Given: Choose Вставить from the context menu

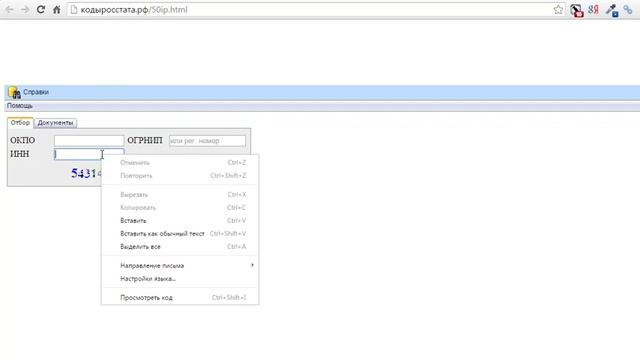Looking at the screenshot, I should pos(180,220).
